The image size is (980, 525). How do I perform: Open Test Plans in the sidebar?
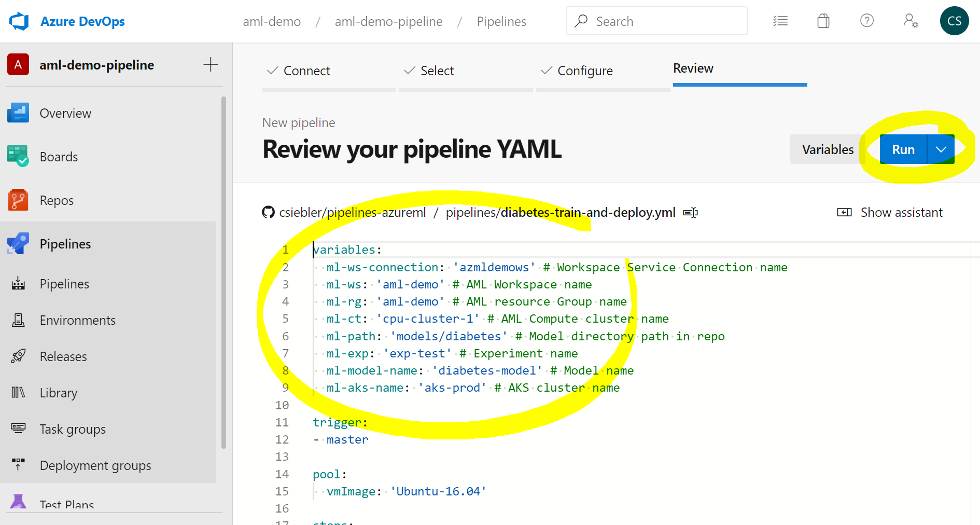[108, 503]
